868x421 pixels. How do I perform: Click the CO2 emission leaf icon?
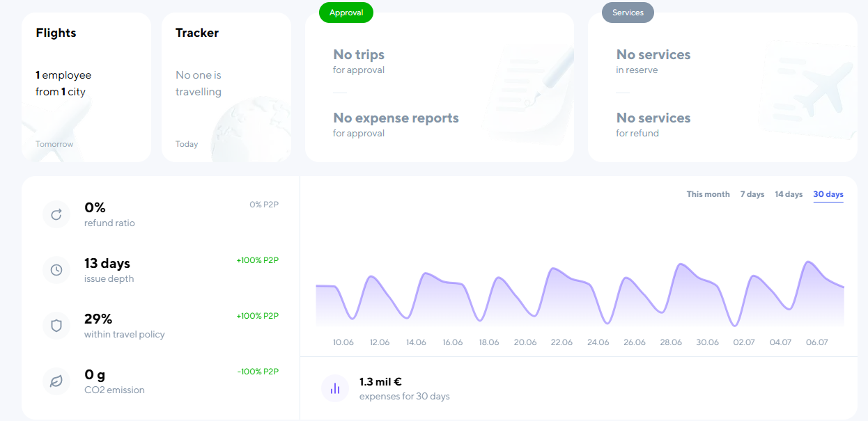click(x=56, y=381)
